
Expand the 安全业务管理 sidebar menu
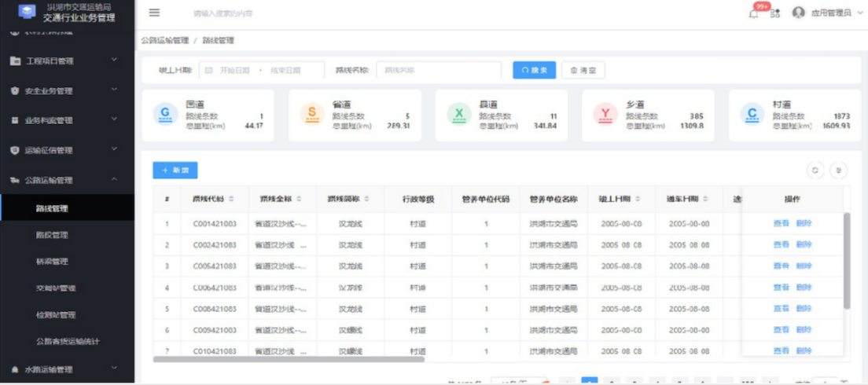click(67, 91)
